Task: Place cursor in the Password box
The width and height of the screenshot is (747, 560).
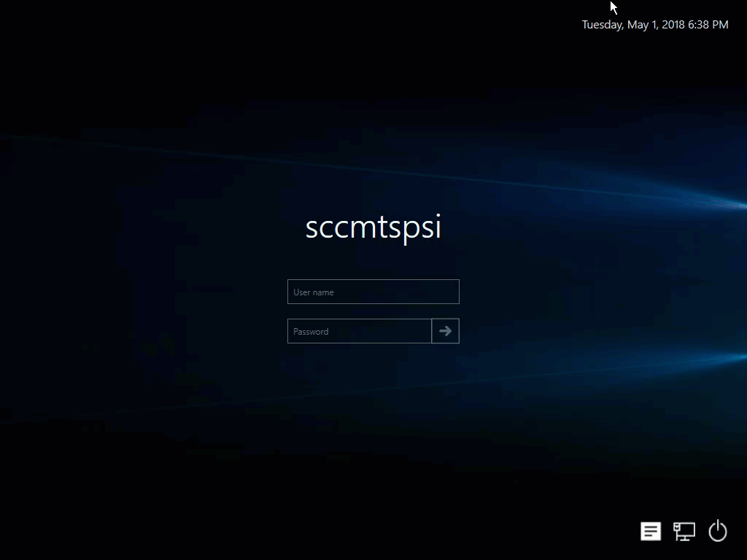Action: click(x=359, y=331)
